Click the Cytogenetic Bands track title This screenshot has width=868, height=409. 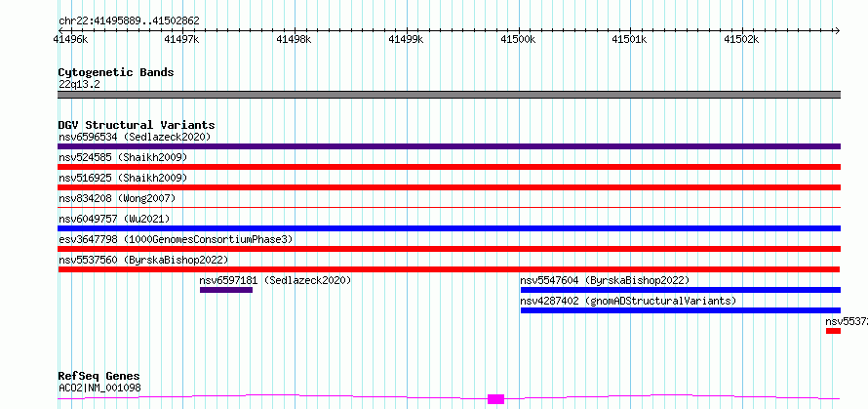pyautogui.click(x=116, y=72)
